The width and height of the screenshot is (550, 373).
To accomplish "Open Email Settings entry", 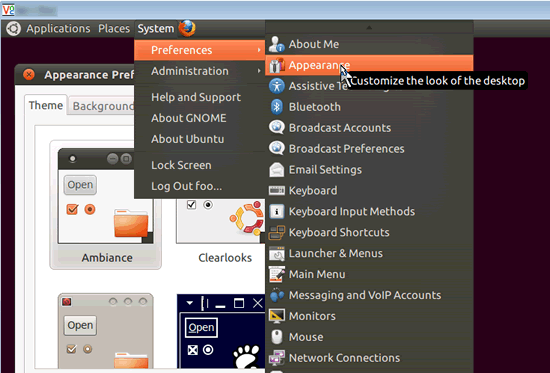I will (369, 170).
